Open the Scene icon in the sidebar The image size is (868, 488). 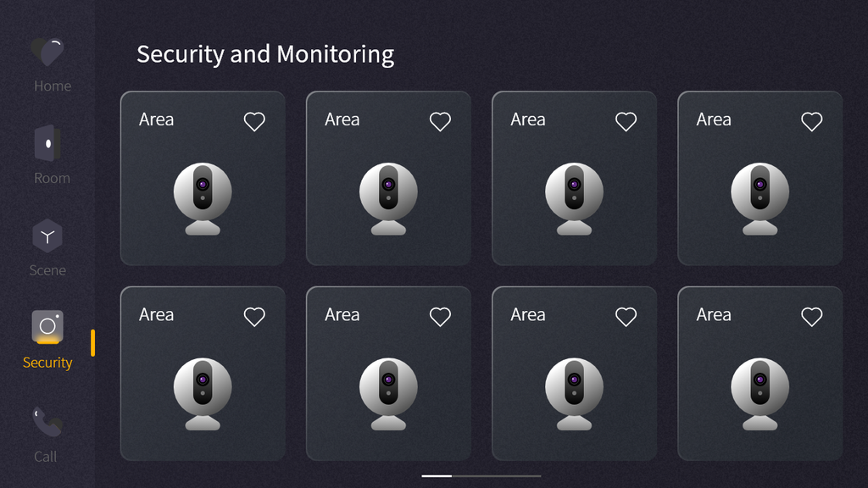pyautogui.click(x=47, y=237)
